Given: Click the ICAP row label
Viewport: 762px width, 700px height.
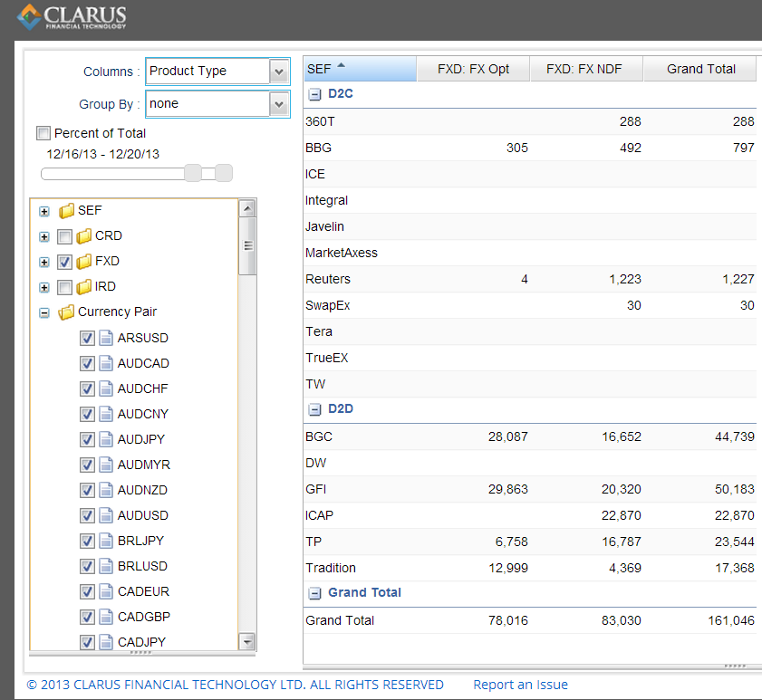Looking at the screenshot, I should coord(319,515).
